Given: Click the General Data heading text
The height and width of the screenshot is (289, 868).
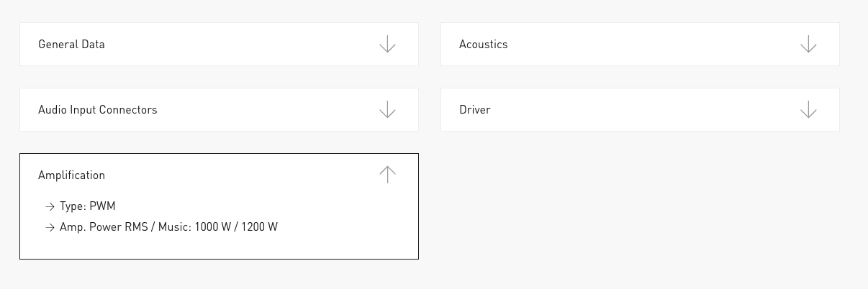Looking at the screenshot, I should [71, 45].
